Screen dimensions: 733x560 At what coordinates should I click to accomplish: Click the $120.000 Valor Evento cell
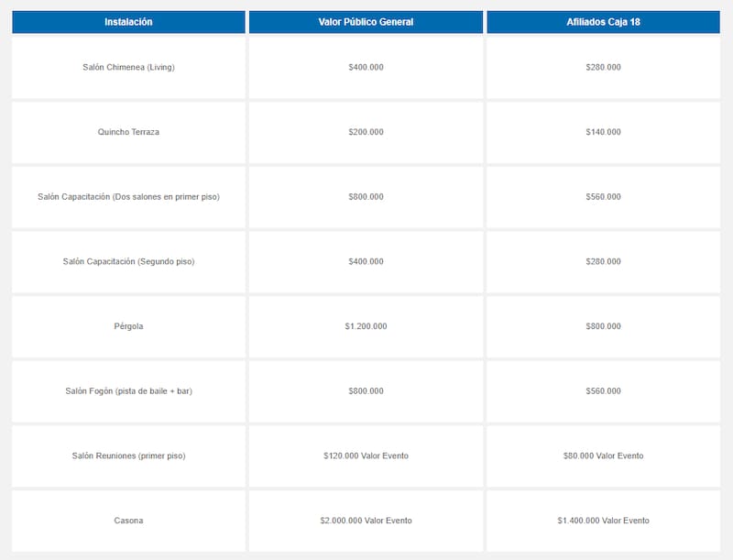pos(366,456)
